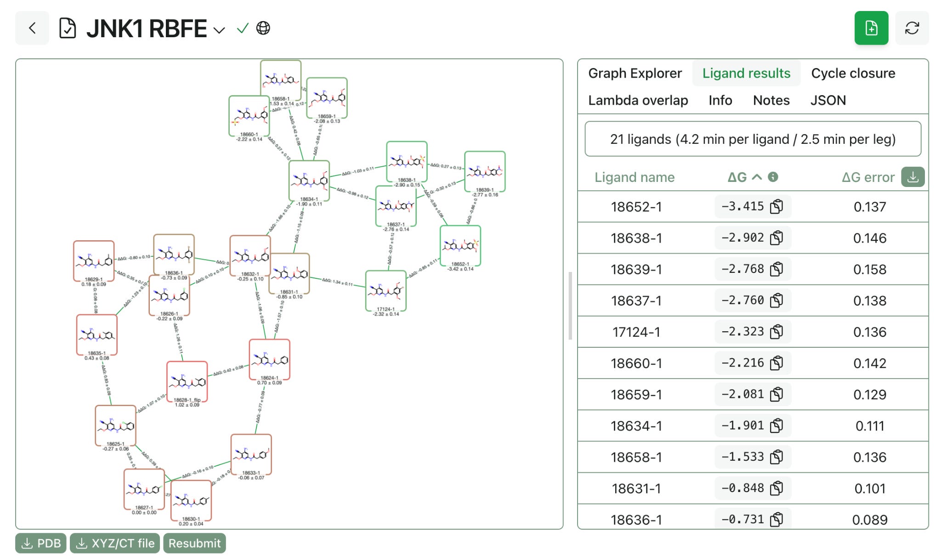This screenshot has height=560, width=941.
Task: Click the globe visibility icon
Action: tap(263, 28)
